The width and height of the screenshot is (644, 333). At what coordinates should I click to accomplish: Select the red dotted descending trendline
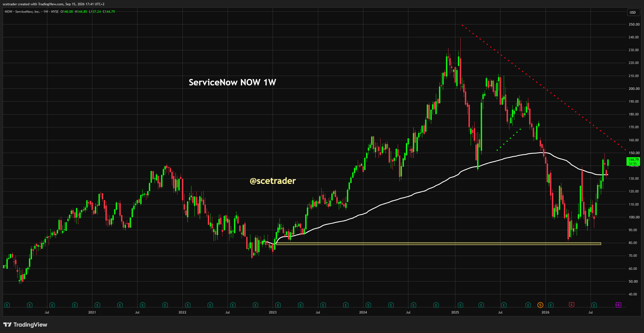click(544, 88)
